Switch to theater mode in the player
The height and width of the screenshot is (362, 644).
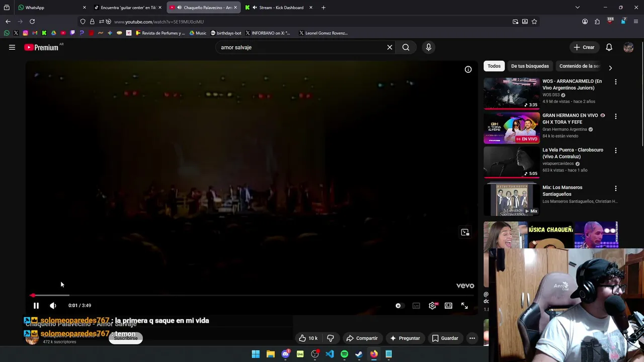pyautogui.click(x=448, y=306)
